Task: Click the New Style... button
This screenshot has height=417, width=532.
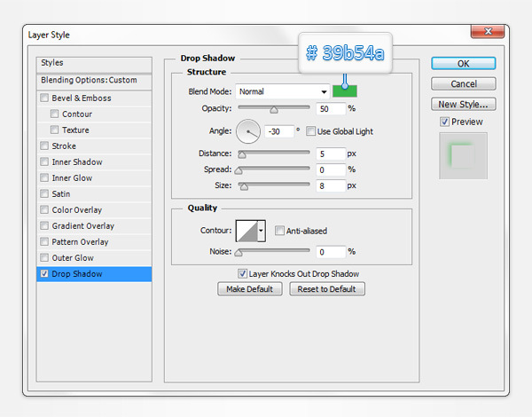Action: tap(464, 104)
